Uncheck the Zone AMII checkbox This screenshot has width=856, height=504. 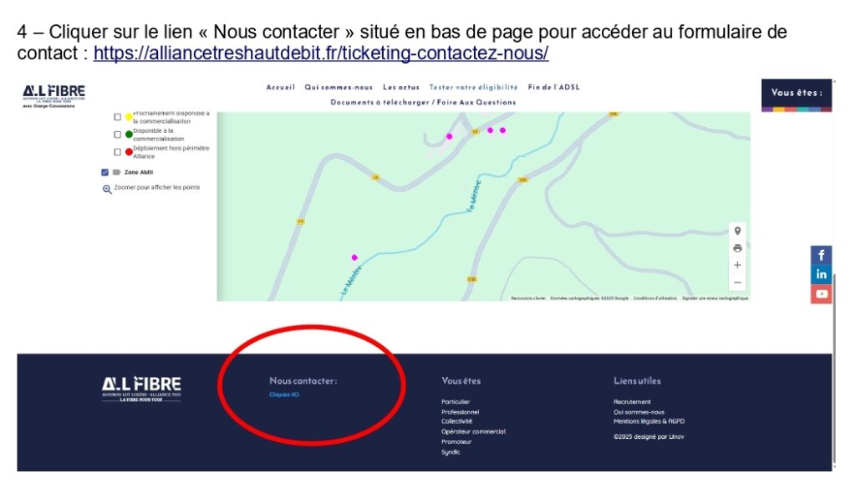[x=104, y=172]
